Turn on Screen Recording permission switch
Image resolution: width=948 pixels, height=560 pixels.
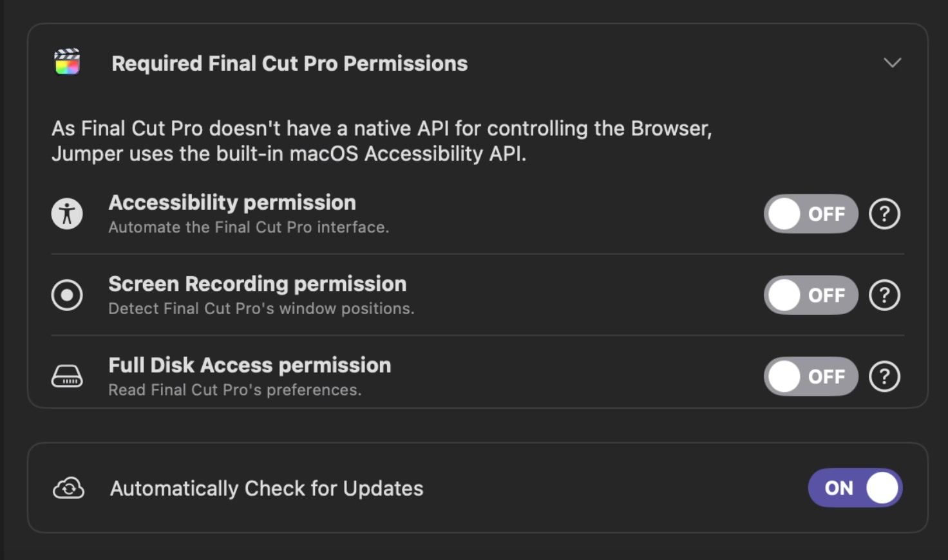(811, 295)
